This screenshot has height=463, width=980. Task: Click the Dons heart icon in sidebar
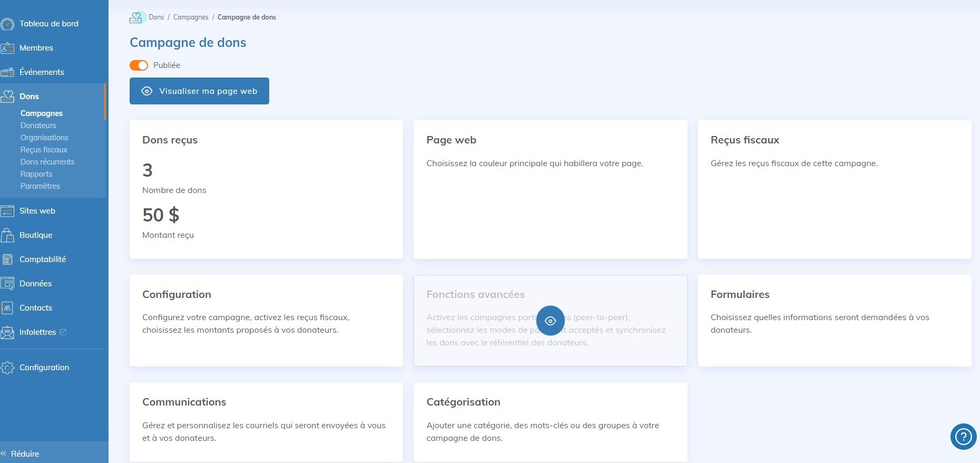tap(7, 97)
